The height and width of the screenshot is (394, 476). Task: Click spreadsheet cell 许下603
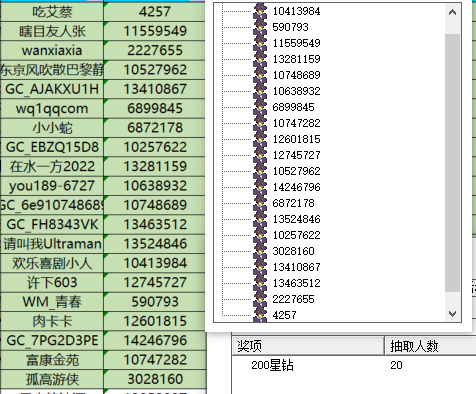coord(52,282)
